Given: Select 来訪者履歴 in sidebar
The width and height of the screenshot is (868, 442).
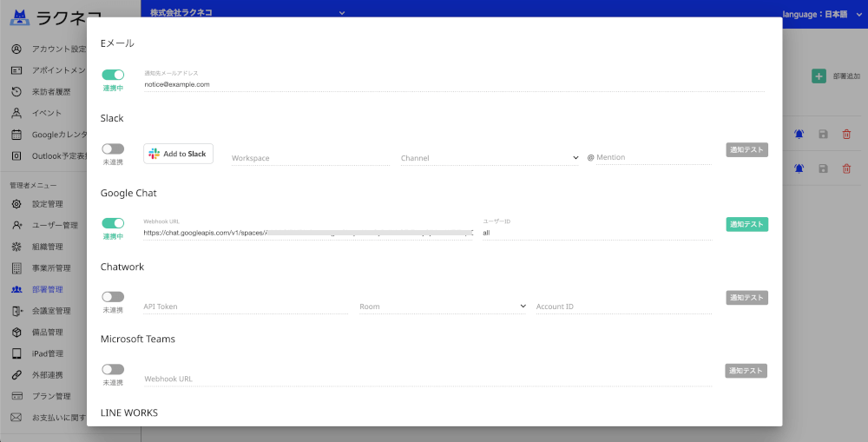Looking at the screenshot, I should point(51,91).
